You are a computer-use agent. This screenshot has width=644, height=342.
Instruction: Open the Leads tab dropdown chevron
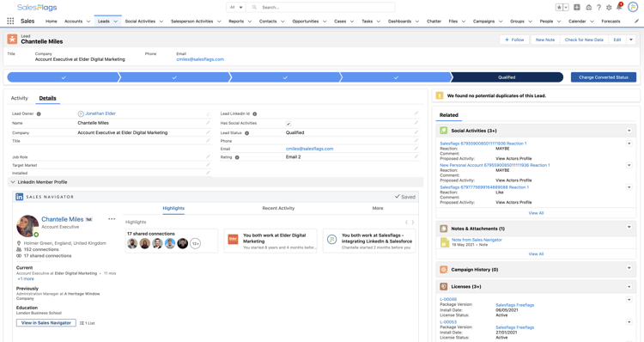pos(116,21)
